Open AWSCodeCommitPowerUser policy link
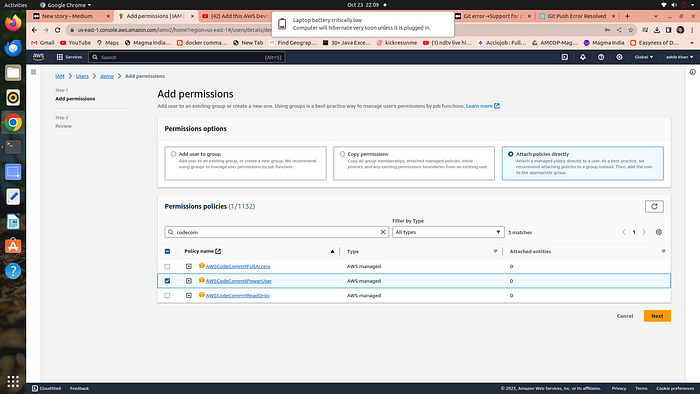The height and width of the screenshot is (394, 700). pyautogui.click(x=238, y=281)
